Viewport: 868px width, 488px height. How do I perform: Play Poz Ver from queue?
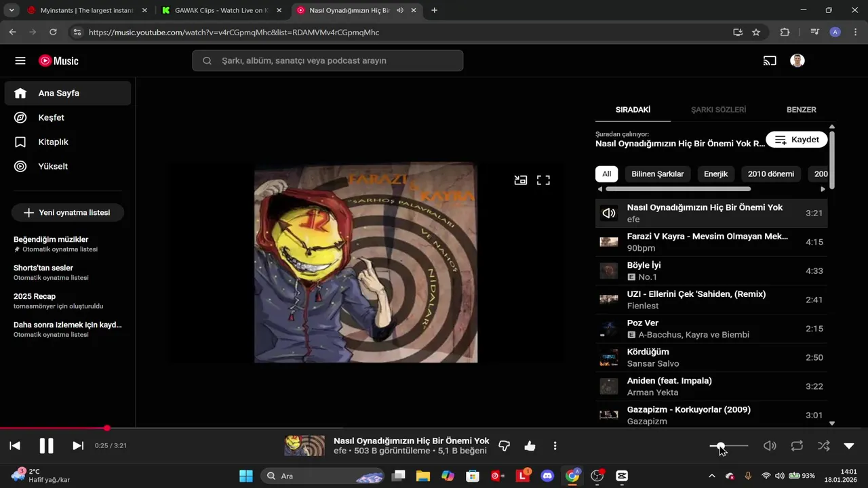coord(711,329)
